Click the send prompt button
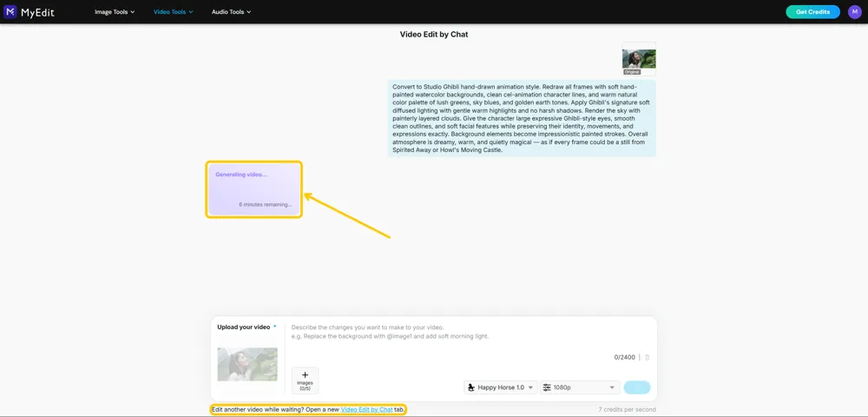 pos(637,387)
